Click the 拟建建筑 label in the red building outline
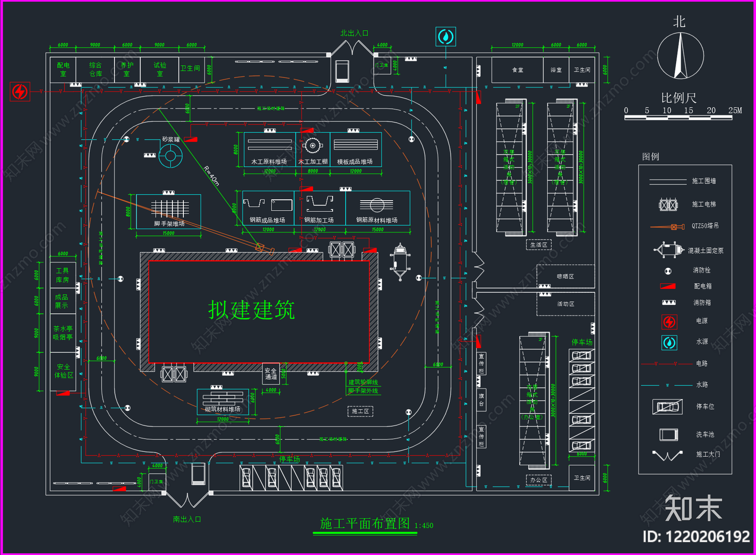The height and width of the screenshot is (555, 756). point(251,310)
